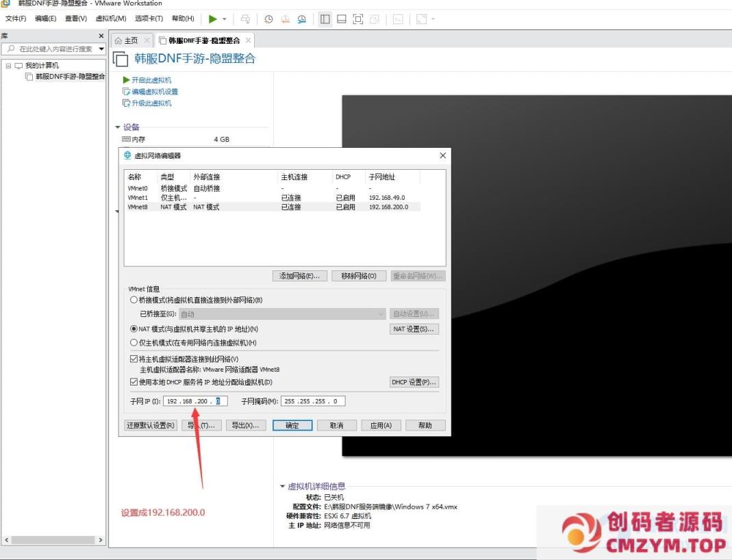732x560 pixels.
Task: Toggle the library sidebar panel icon
Action: click(324, 19)
